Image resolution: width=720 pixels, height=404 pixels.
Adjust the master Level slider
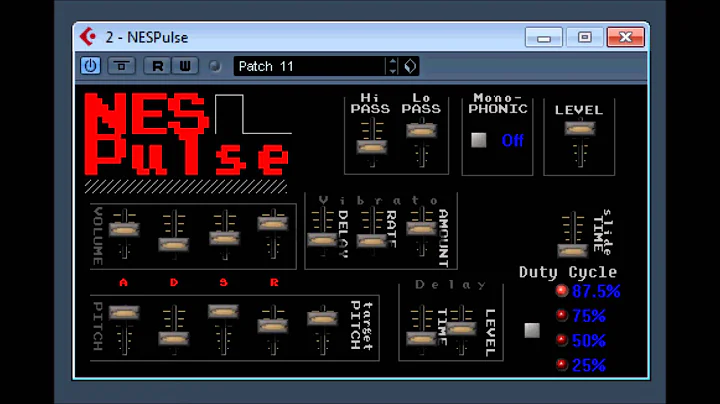click(580, 129)
